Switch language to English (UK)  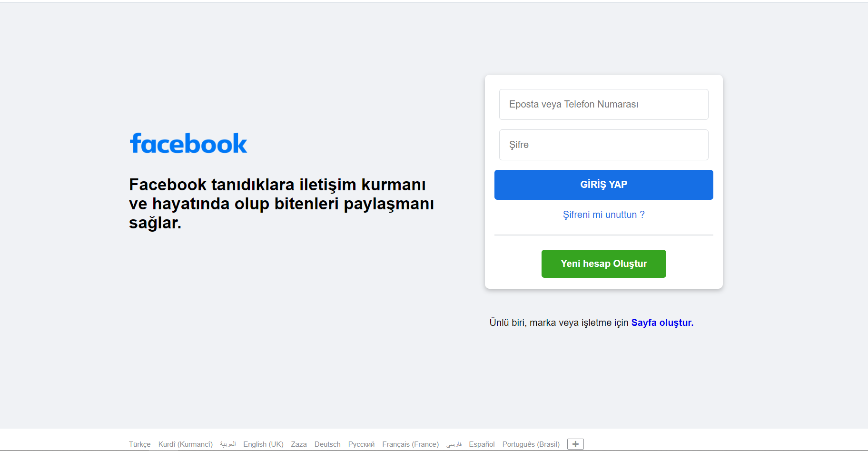click(263, 444)
